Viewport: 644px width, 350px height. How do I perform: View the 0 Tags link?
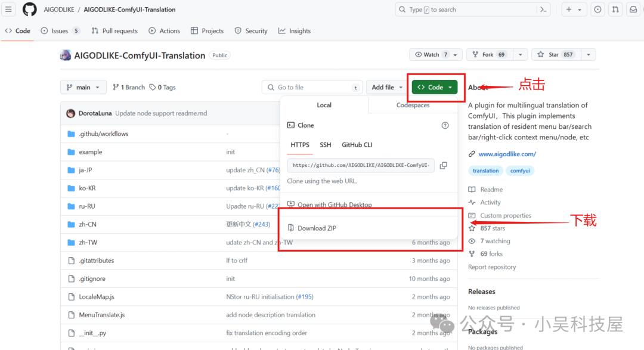[x=163, y=87]
